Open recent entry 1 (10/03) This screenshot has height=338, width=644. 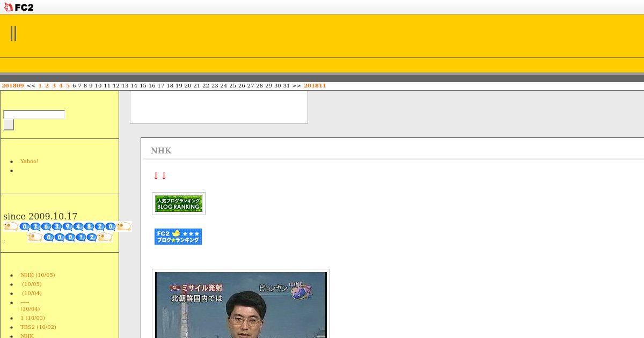tap(33, 318)
